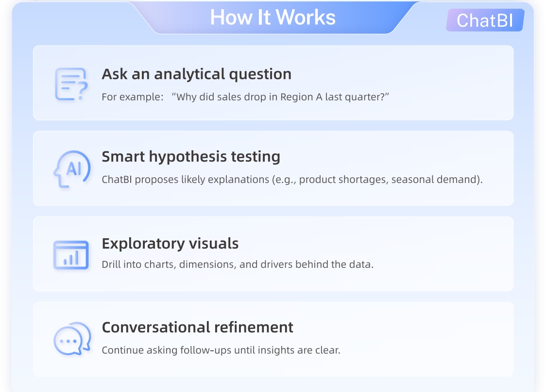Select the Exploratory visuals heading
546x392 pixels.
click(x=170, y=243)
